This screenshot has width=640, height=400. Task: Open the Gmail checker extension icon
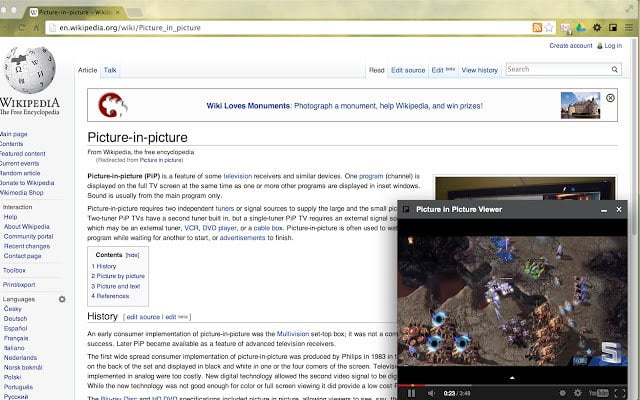coord(567,28)
